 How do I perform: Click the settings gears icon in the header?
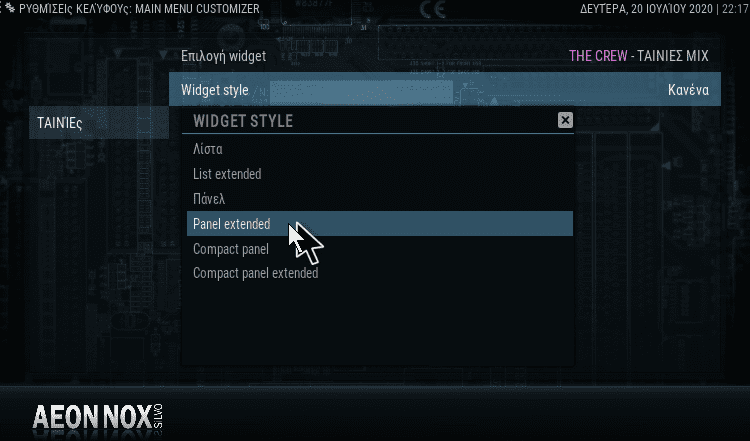pyautogui.click(x=8, y=8)
